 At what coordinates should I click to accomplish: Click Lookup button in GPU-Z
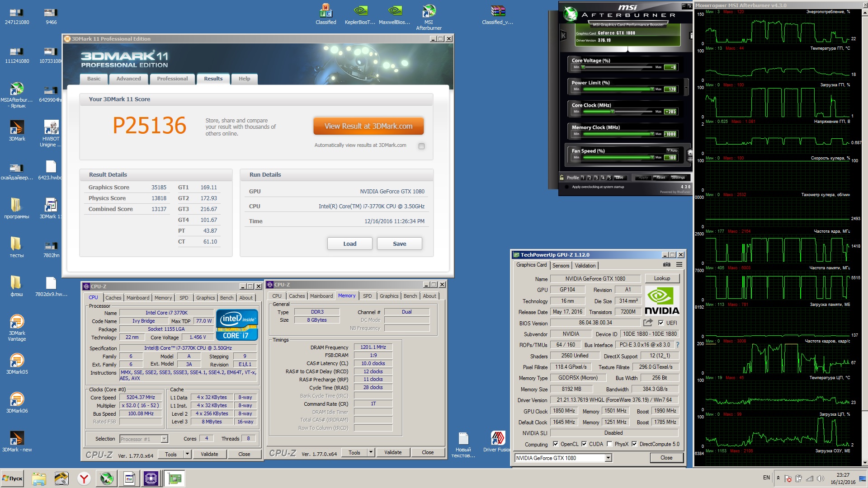pos(662,278)
